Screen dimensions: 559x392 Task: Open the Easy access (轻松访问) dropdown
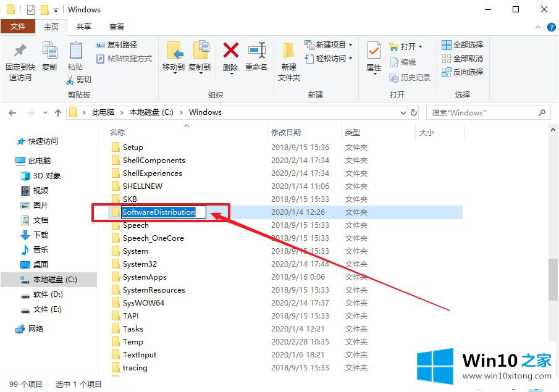tap(350, 58)
